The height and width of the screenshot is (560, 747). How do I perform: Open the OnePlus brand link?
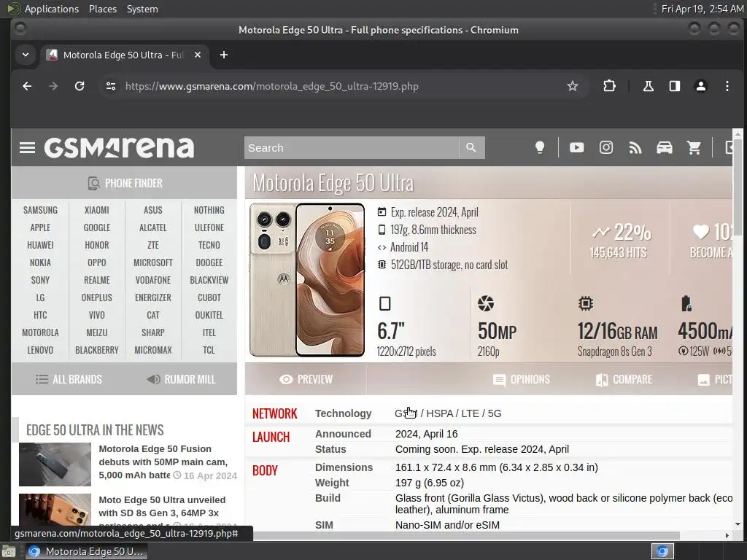[97, 297]
